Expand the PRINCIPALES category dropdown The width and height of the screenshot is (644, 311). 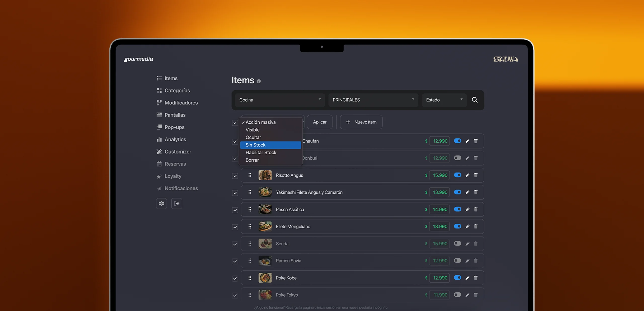pos(373,100)
